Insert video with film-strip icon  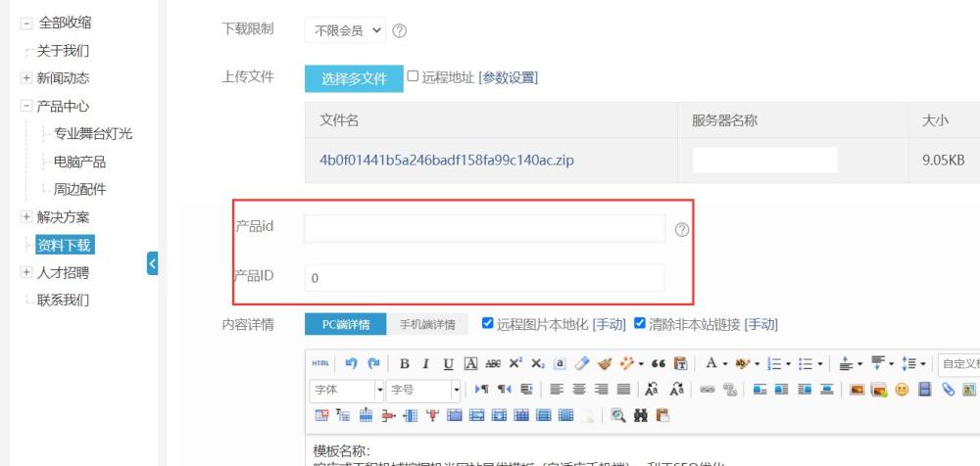pyautogui.click(x=925, y=390)
